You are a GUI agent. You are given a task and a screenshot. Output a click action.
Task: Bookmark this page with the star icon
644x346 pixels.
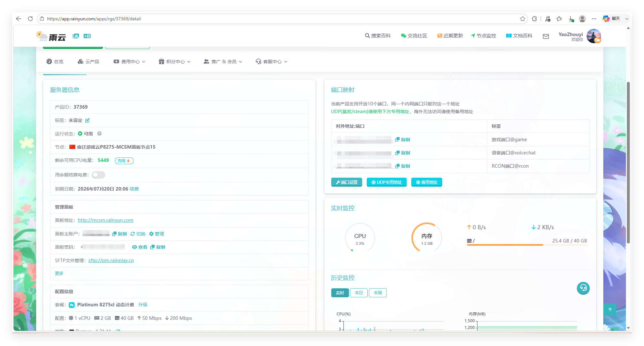click(523, 19)
